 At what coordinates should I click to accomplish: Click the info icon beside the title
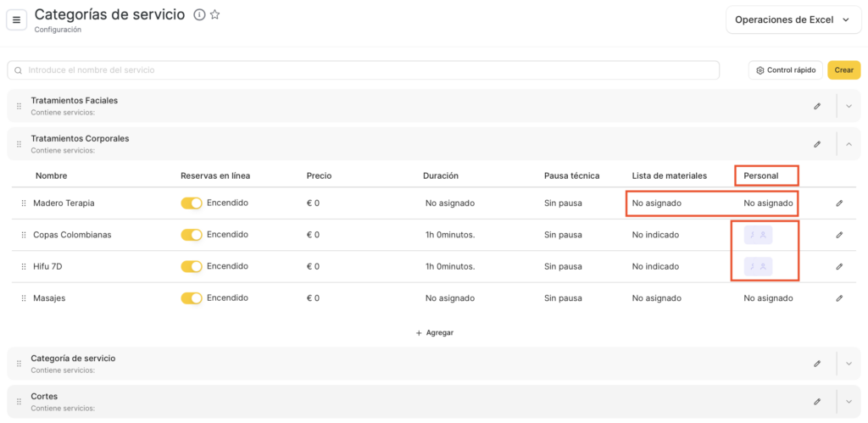[x=199, y=14]
